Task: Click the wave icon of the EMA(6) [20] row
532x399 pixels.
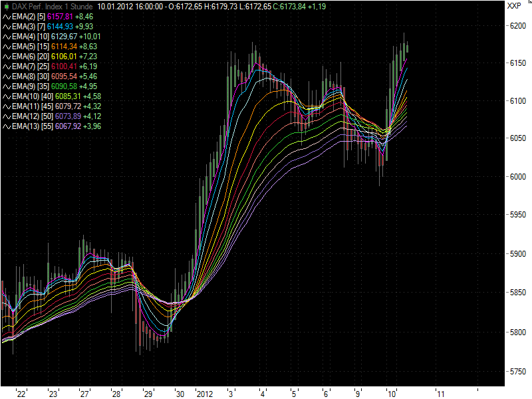Action: [x=7, y=57]
